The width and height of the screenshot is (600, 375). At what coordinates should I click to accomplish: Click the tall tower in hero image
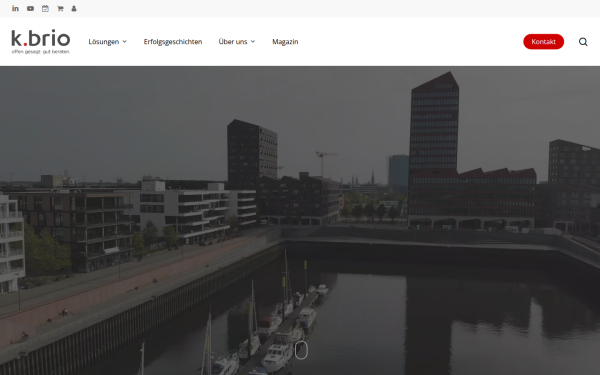coord(434,122)
